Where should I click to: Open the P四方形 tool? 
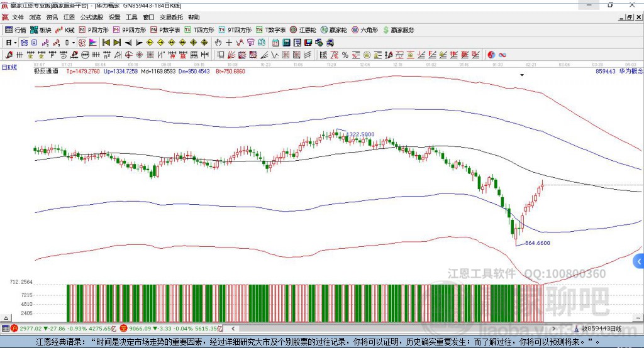click(94, 30)
